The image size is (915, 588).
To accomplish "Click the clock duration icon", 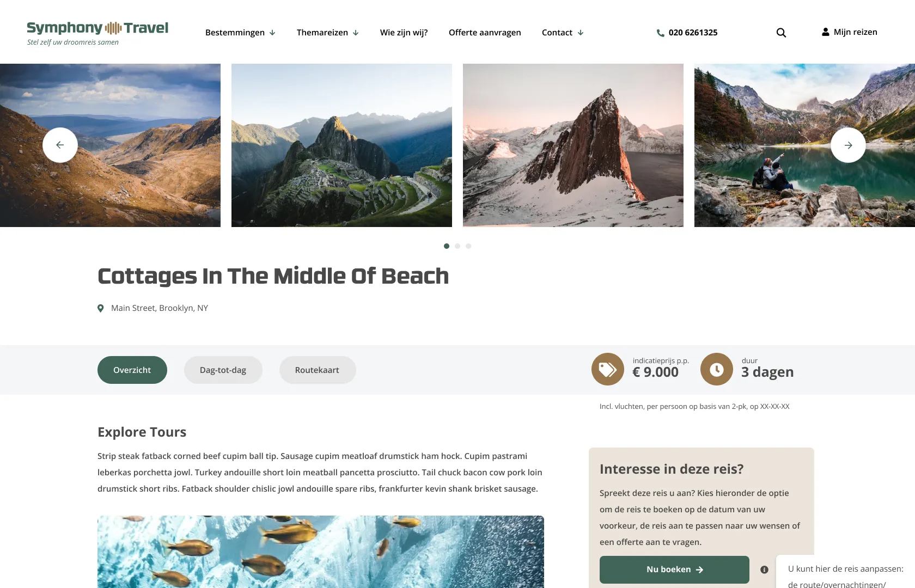I will click(x=717, y=369).
